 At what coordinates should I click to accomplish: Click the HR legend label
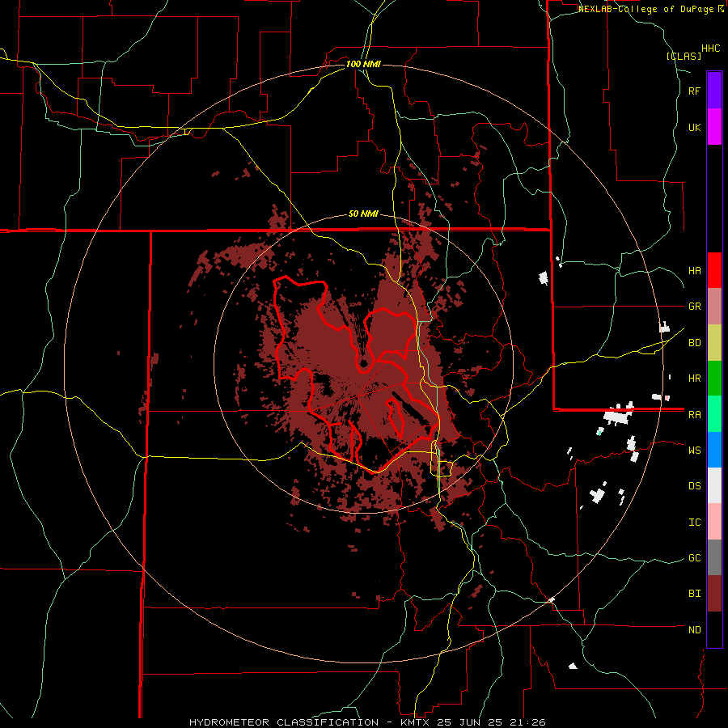[x=695, y=379]
